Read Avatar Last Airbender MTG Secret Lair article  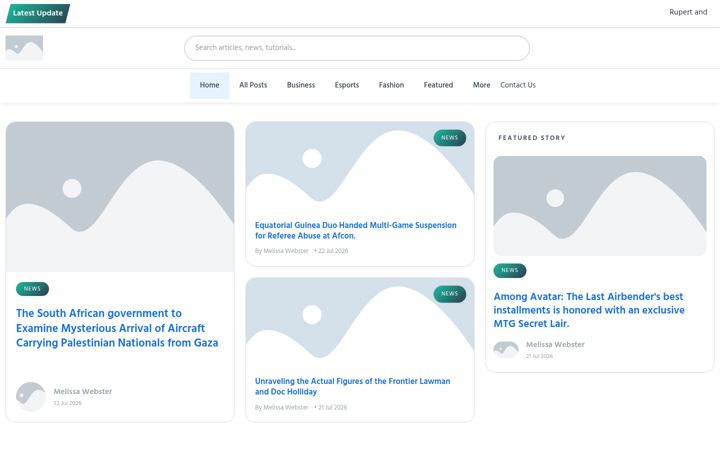point(589,310)
